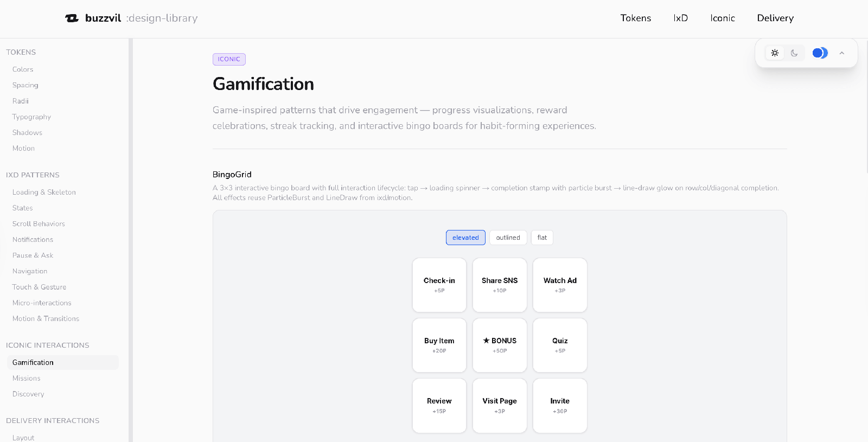Open the IxD top navigation item
This screenshot has width=868, height=442.
pyautogui.click(x=680, y=18)
